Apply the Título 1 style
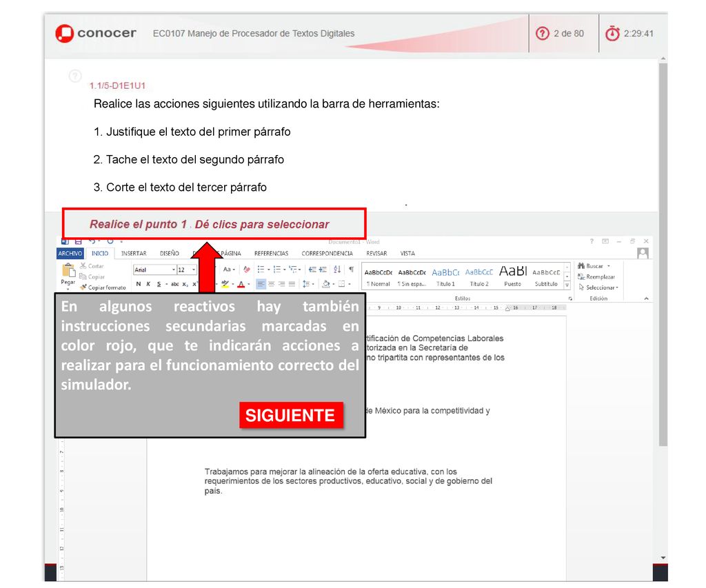 tap(445, 277)
